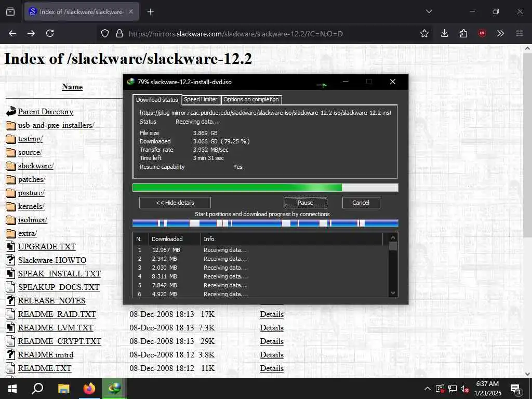Open Windows taskbar search

click(x=37, y=389)
